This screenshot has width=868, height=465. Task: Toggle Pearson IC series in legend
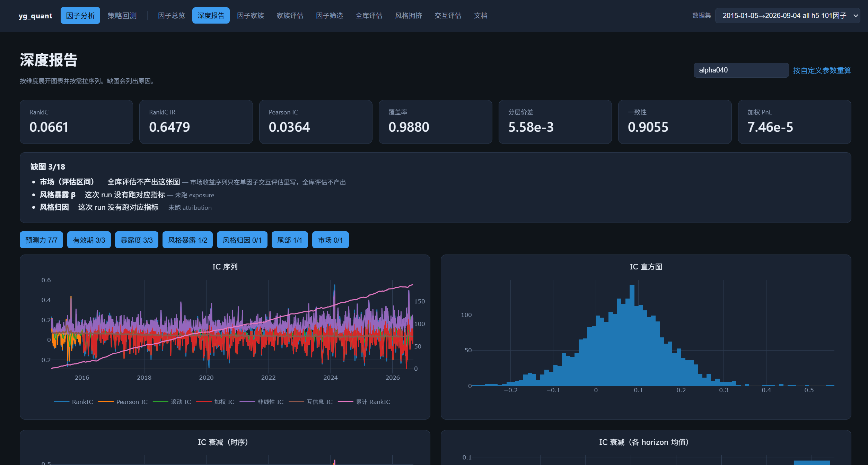(x=123, y=402)
